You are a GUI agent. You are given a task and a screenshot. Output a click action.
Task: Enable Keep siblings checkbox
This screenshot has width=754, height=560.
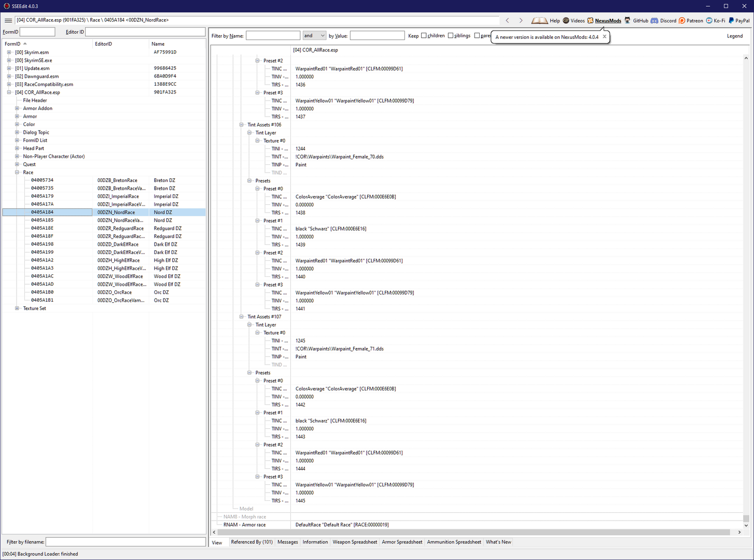click(451, 36)
